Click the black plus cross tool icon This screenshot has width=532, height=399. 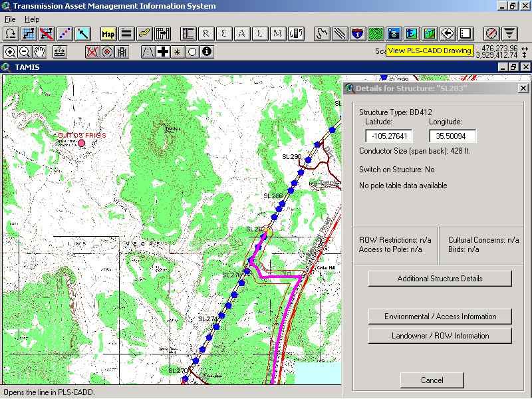tap(162, 51)
